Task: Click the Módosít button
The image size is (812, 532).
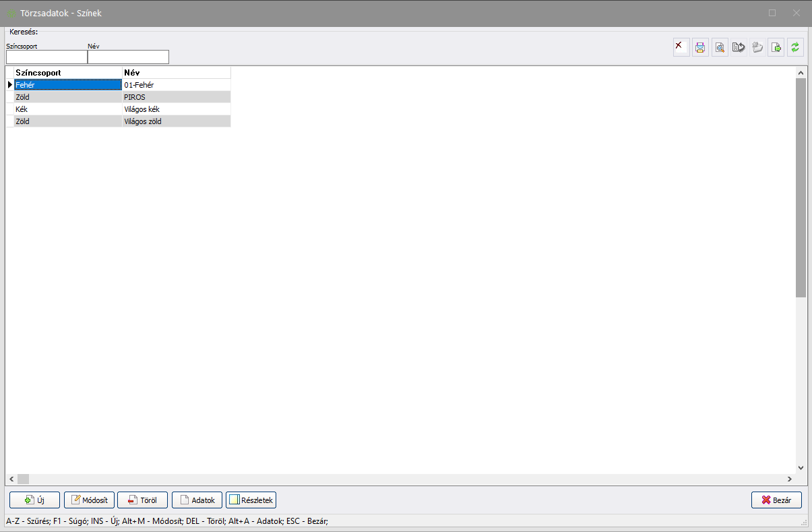Action: coord(90,500)
